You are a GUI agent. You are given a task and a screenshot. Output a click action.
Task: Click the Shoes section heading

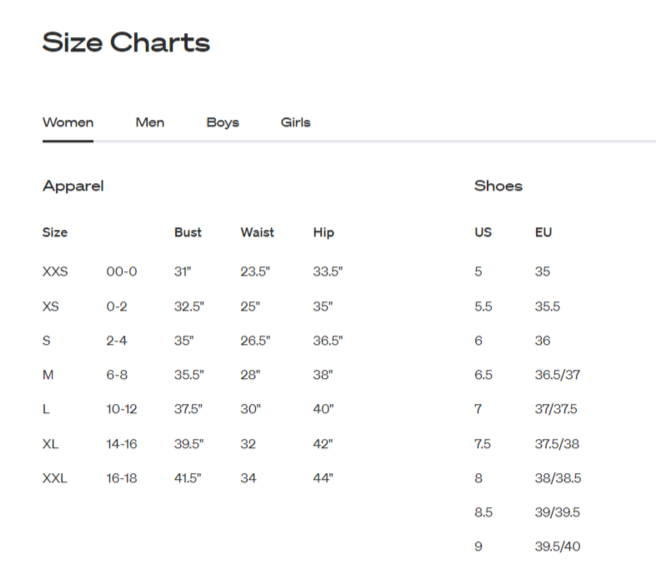(498, 186)
